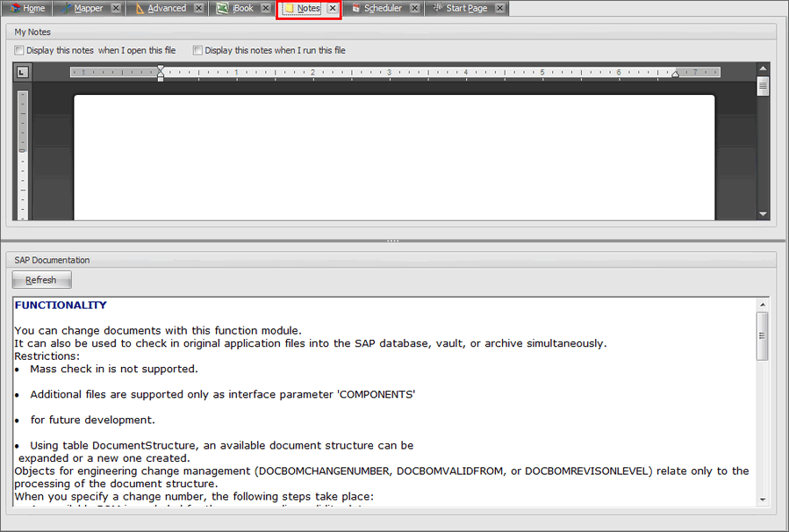Switch to the Start Page tab
The image size is (789, 532).
[465, 7]
